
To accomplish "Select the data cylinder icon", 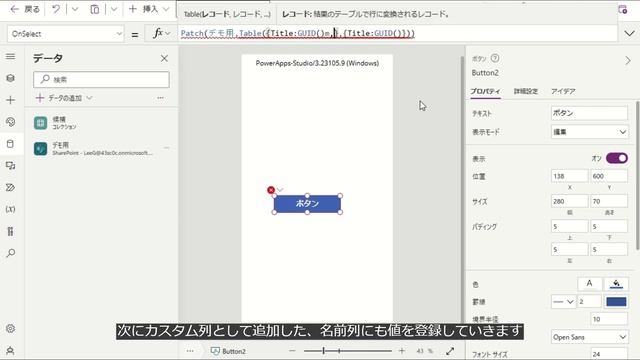I will tap(11, 144).
